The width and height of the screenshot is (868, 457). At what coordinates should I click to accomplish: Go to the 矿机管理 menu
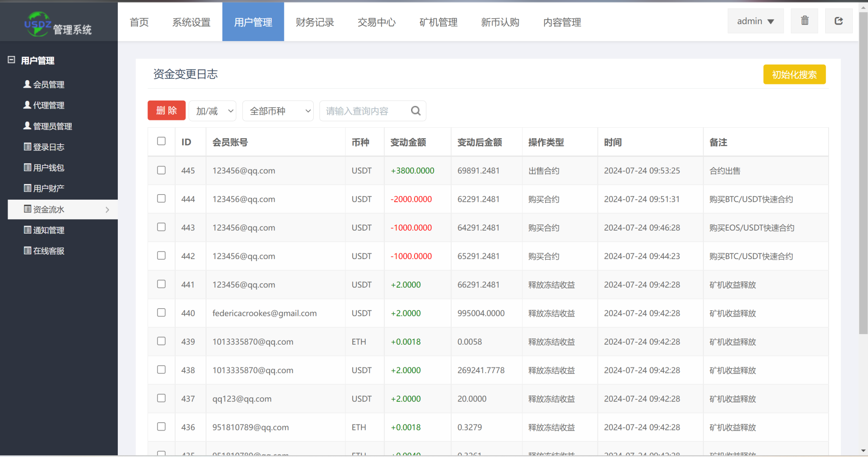pyautogui.click(x=438, y=22)
